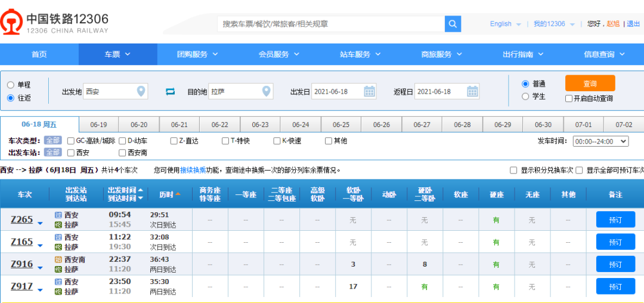This screenshot has width=644, height=303.
Task: Click the 始 icon for Z916 西安南
Action: (x=58, y=260)
